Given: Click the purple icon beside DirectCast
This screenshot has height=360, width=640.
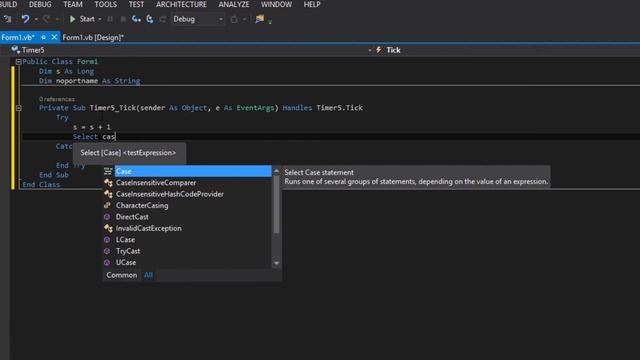Looking at the screenshot, I should [107, 217].
